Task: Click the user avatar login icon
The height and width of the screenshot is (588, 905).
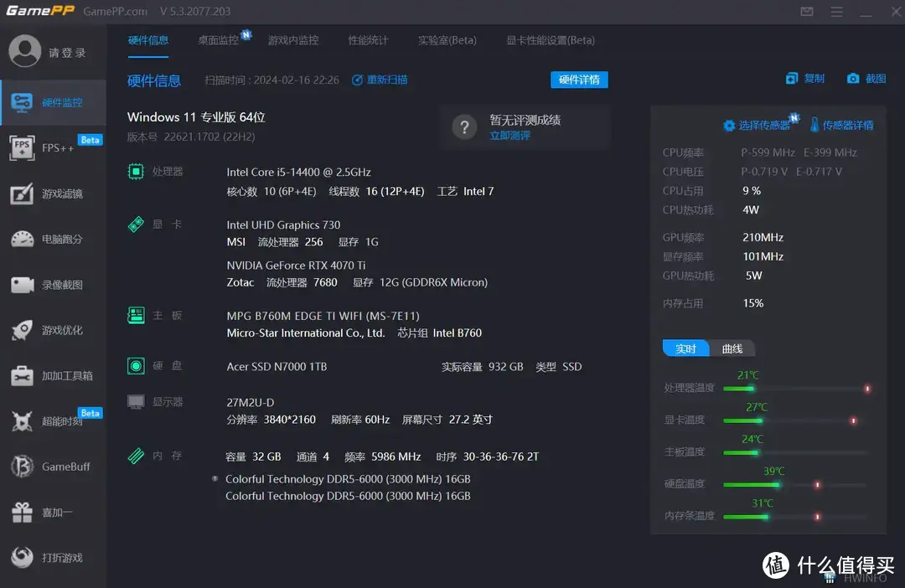Action: point(25,51)
